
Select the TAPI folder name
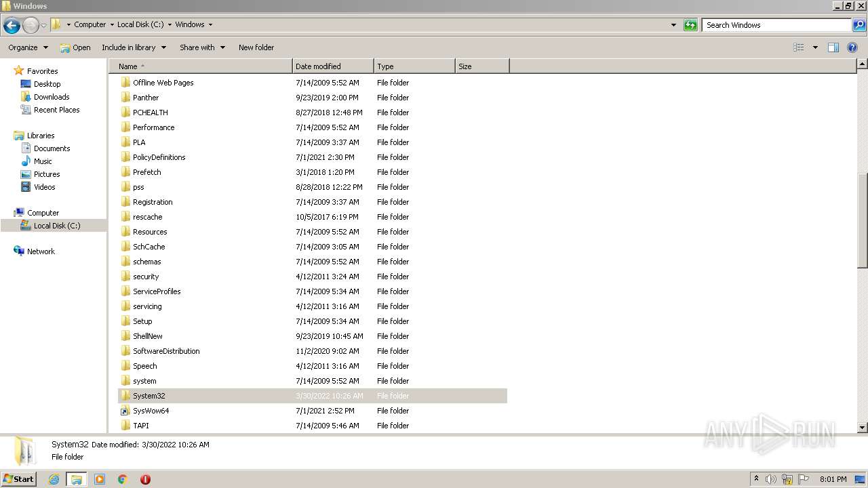pos(140,426)
